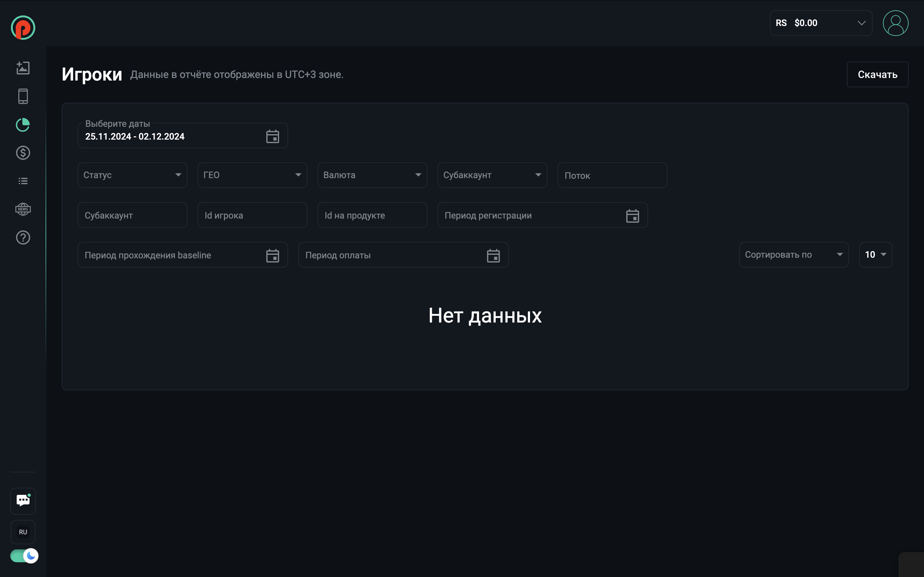Screen dimensions: 924x577
Task: Expand the ГЕО dropdown
Action: (252, 175)
